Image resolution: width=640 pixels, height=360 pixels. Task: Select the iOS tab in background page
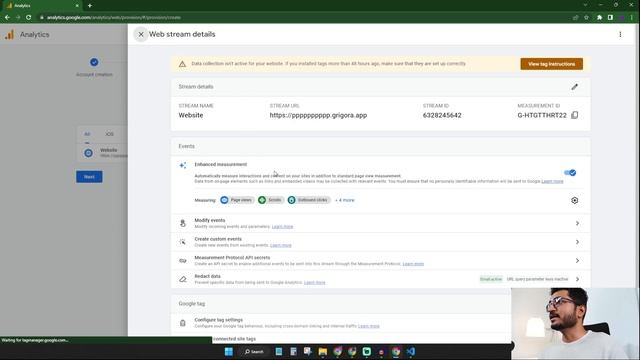click(109, 134)
